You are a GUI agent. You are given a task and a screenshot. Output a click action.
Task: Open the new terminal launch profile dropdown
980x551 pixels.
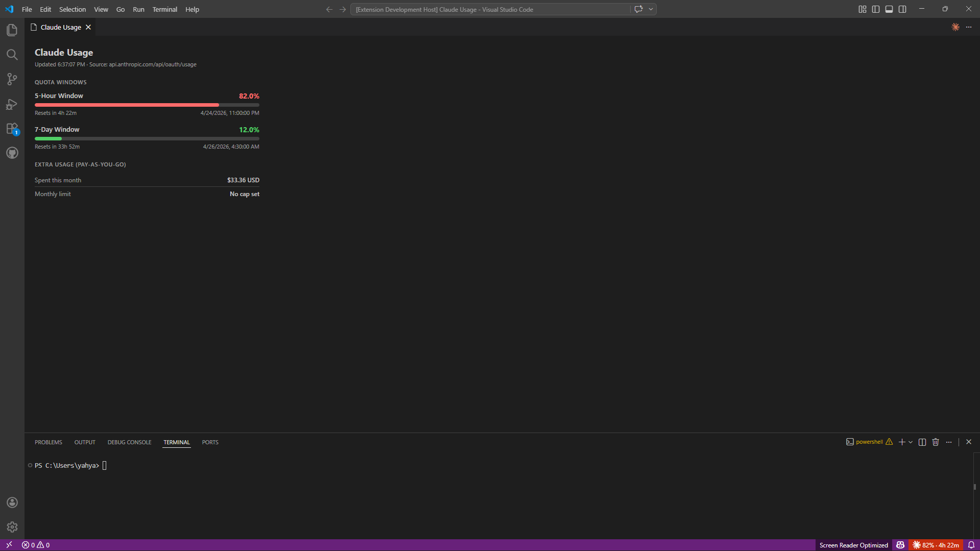[911, 442]
